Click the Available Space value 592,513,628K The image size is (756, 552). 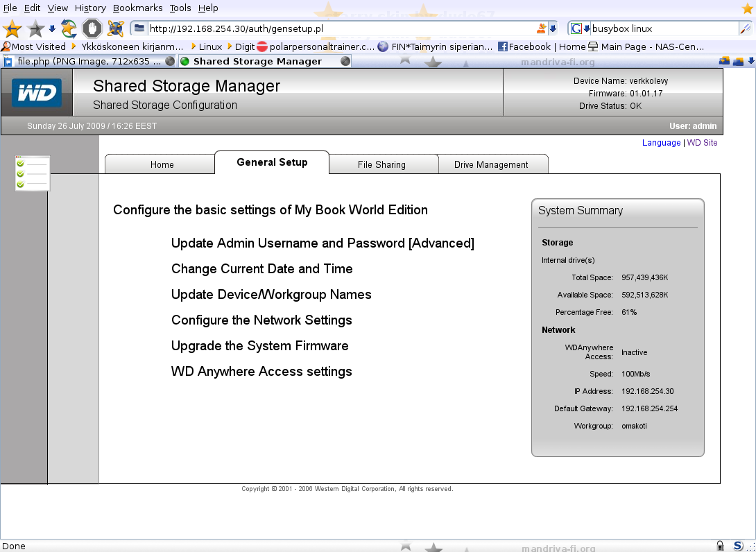tap(644, 295)
